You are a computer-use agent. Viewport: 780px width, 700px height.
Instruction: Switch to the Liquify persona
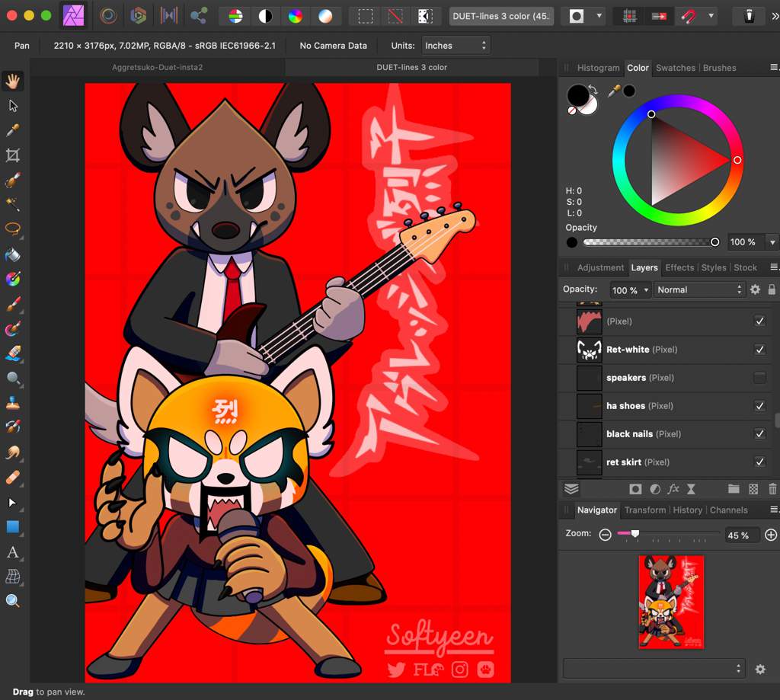[108, 16]
